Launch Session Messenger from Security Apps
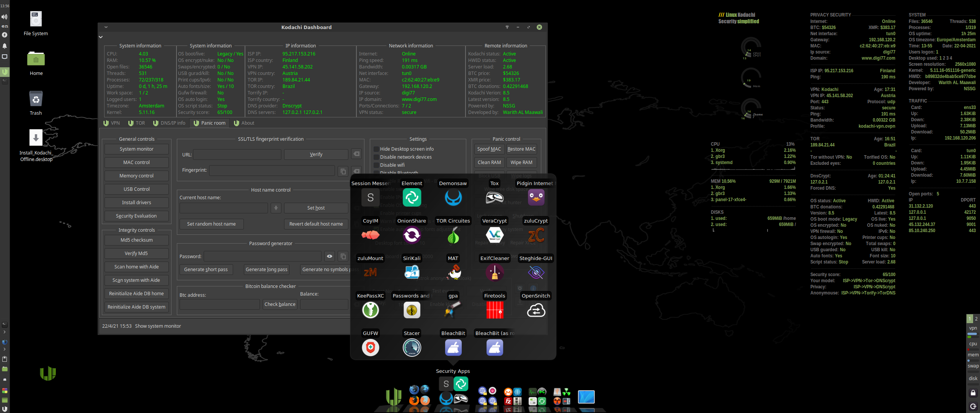This screenshot has width=980, height=413. coord(370,197)
